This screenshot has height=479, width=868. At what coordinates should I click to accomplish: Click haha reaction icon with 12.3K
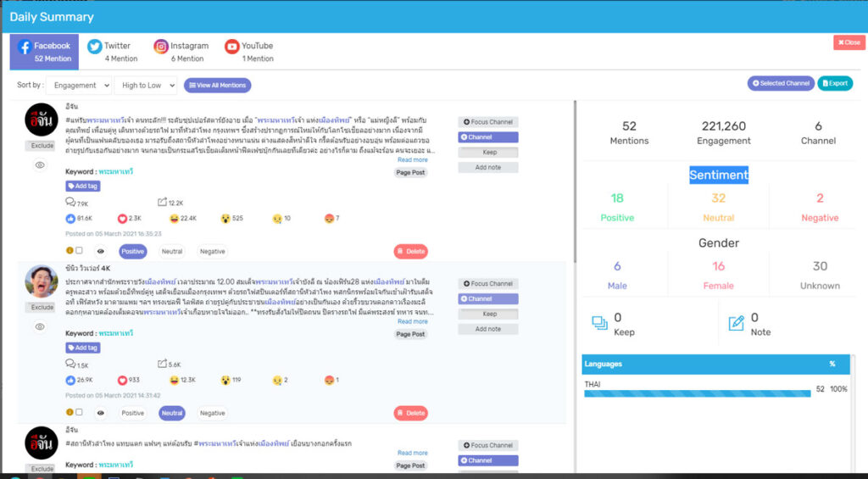click(x=175, y=381)
